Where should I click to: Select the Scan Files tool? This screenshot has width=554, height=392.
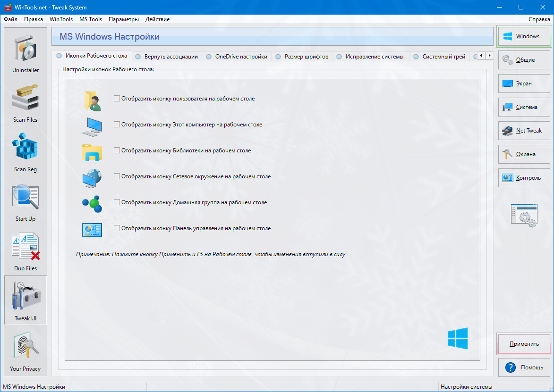[x=26, y=103]
